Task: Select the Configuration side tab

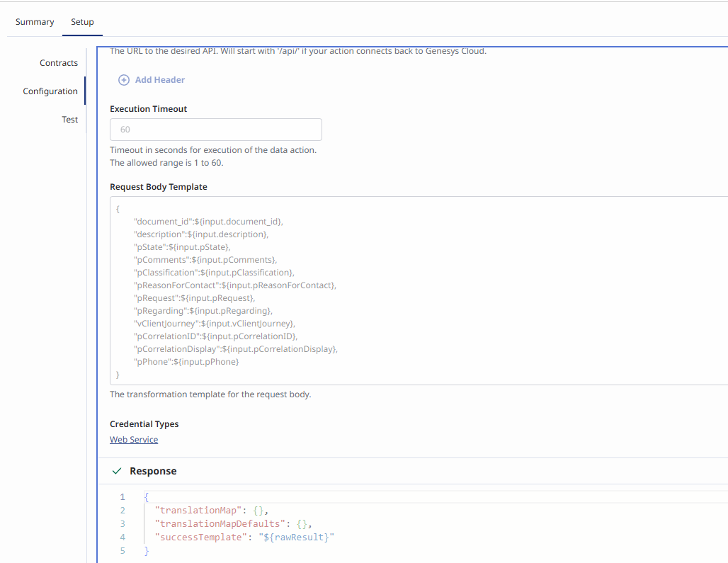Action: [50, 91]
